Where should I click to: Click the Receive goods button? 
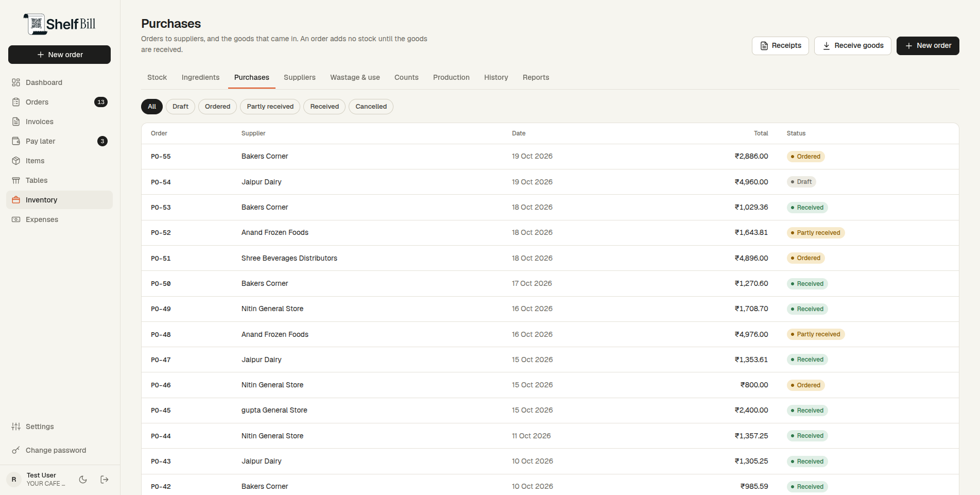point(853,46)
